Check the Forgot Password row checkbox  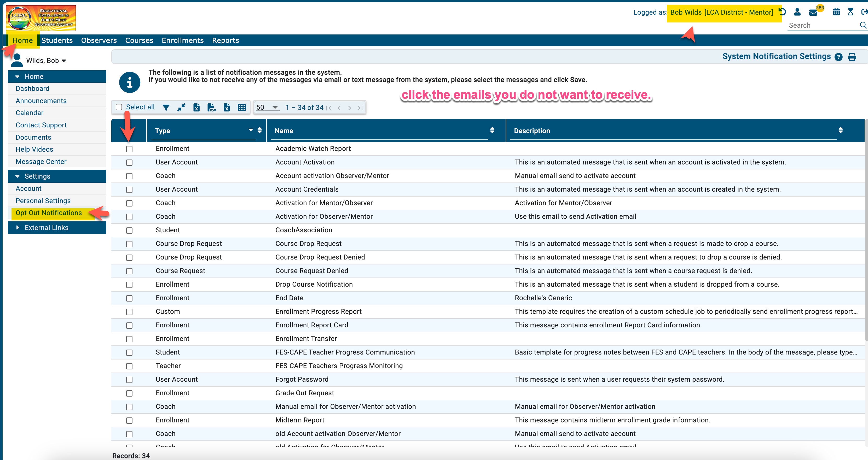pos(129,380)
